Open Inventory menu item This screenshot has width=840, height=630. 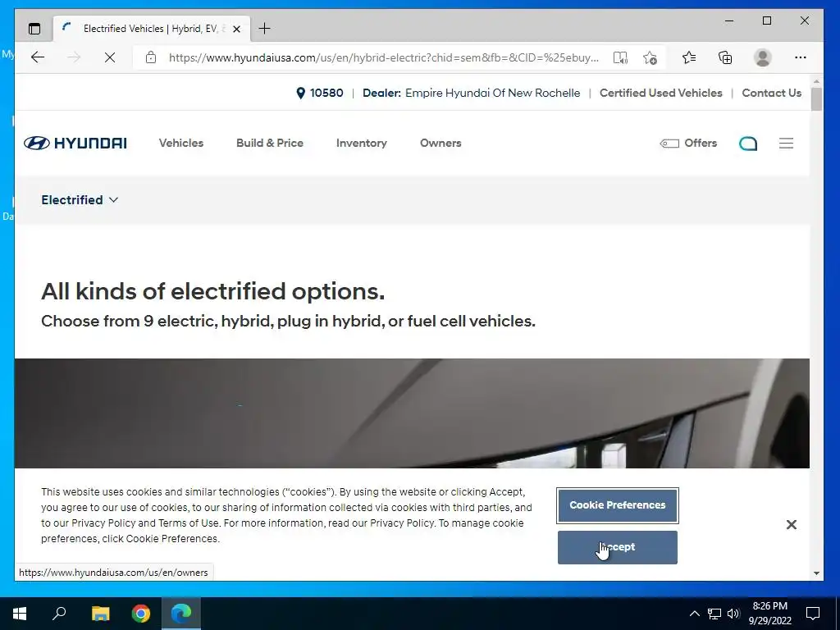pos(362,143)
